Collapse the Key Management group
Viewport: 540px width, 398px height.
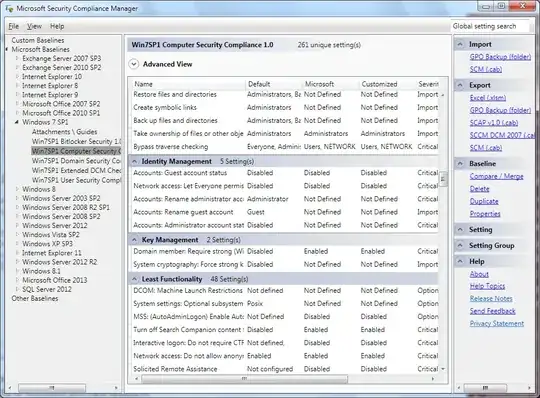135,240
